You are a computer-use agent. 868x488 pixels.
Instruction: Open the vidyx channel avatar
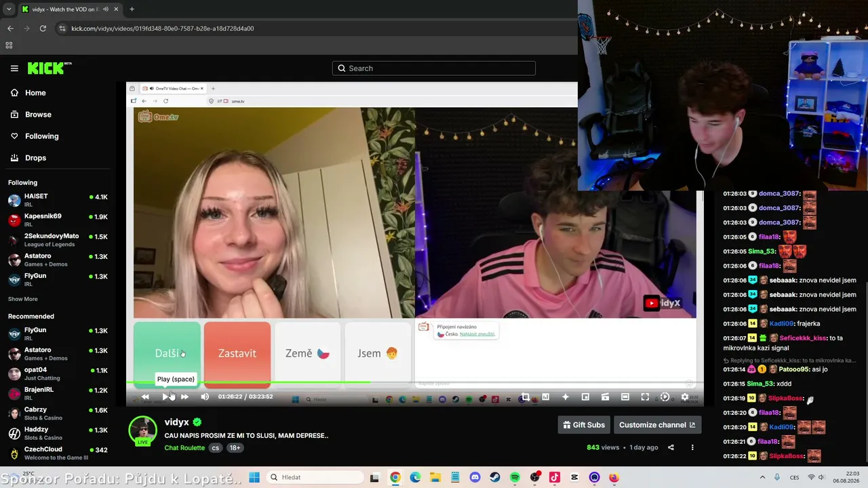142,431
